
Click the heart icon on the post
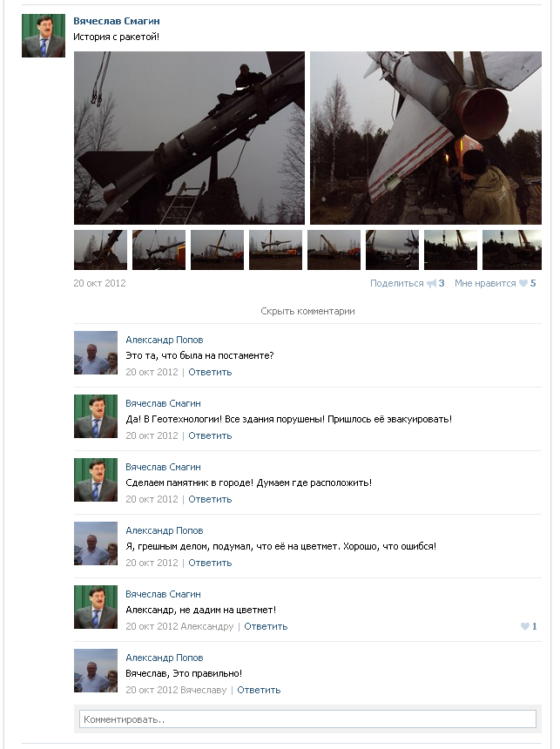coord(523,284)
